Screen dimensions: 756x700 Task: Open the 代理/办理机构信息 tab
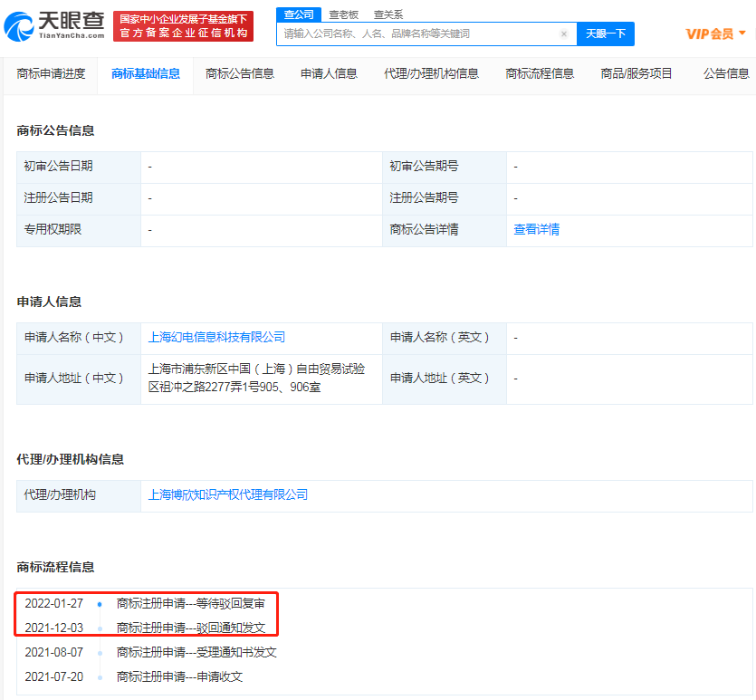point(431,73)
